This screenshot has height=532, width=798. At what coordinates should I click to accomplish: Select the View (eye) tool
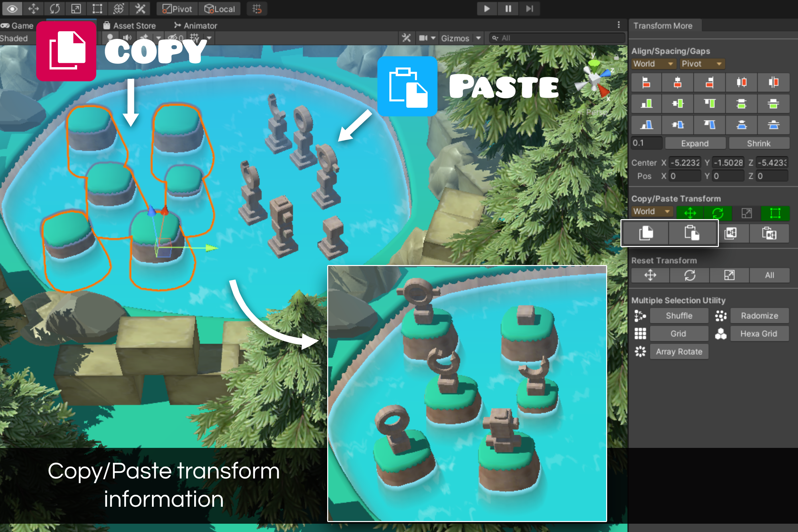click(12, 9)
